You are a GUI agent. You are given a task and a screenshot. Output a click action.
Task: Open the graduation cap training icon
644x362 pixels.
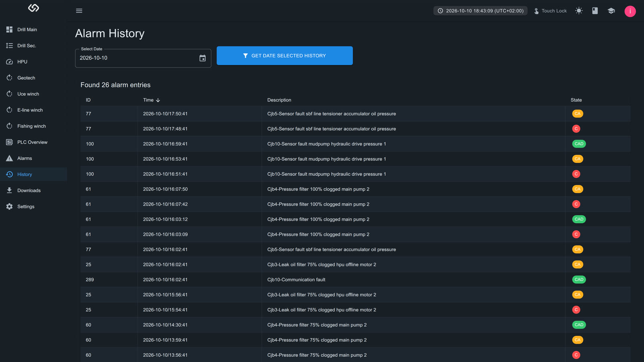pyautogui.click(x=611, y=11)
